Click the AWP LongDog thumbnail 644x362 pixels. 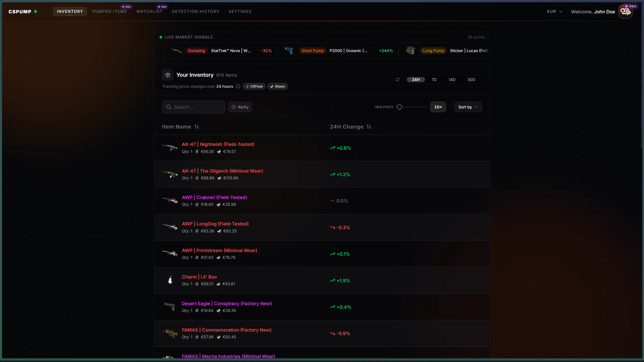pos(170,227)
